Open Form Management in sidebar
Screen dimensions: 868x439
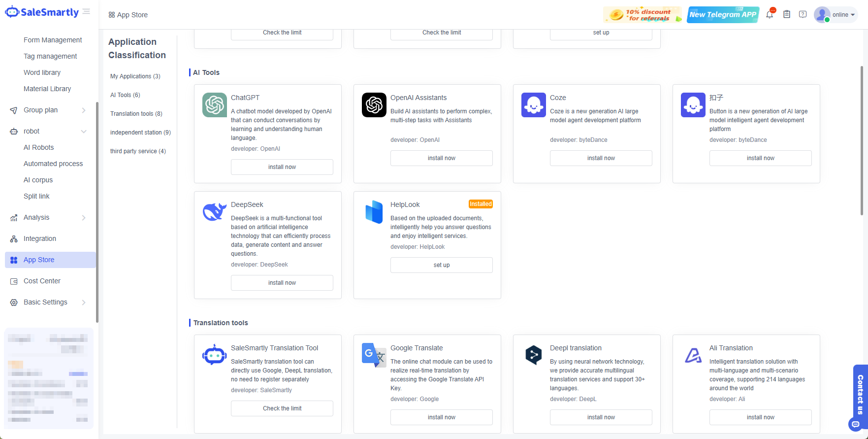53,40
